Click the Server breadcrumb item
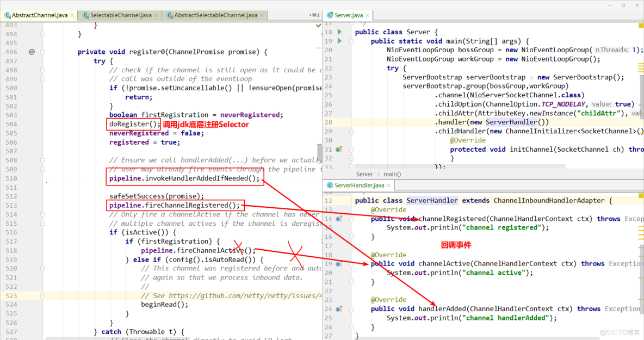644x340 pixels. pyautogui.click(x=364, y=174)
